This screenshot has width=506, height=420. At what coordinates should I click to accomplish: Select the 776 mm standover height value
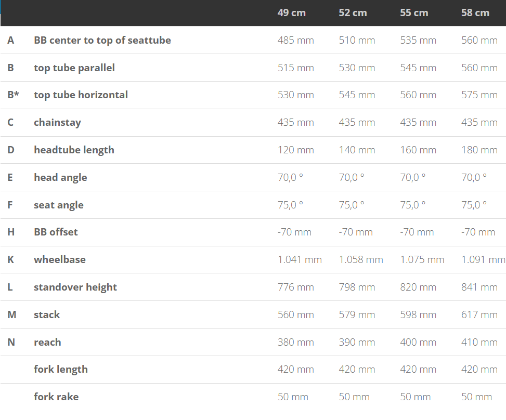[x=295, y=287]
